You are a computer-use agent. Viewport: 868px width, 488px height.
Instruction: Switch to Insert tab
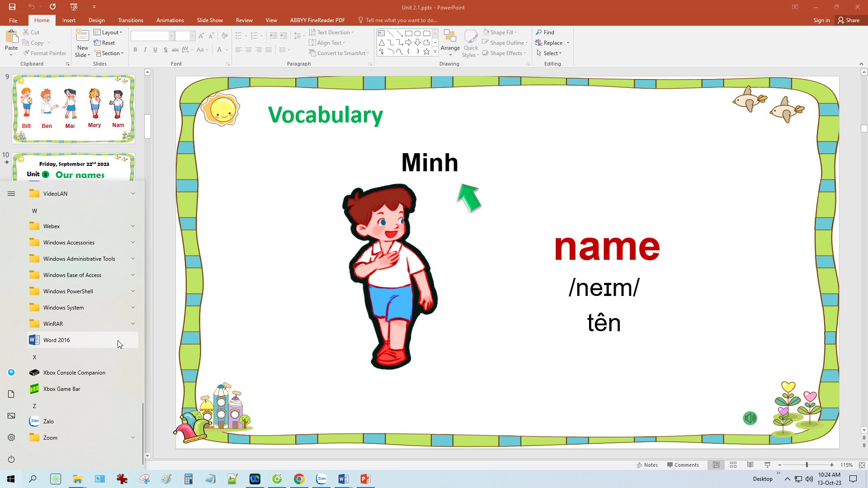[69, 20]
